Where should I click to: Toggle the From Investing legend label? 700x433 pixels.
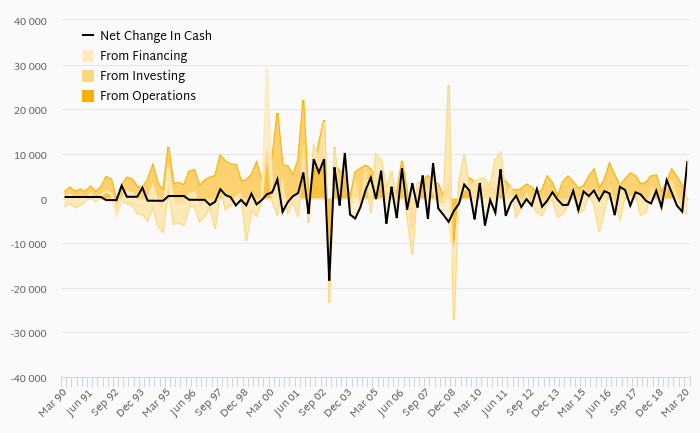click(x=143, y=76)
